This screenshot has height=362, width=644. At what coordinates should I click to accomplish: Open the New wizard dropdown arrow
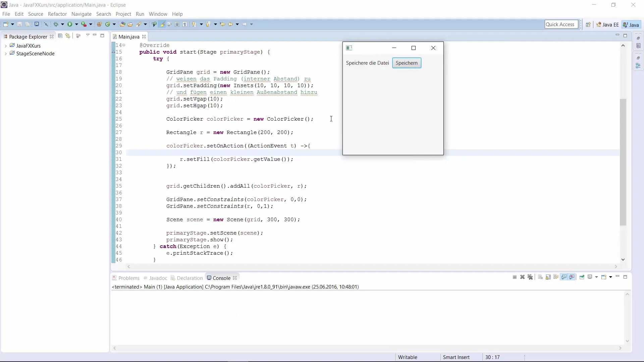(12, 24)
